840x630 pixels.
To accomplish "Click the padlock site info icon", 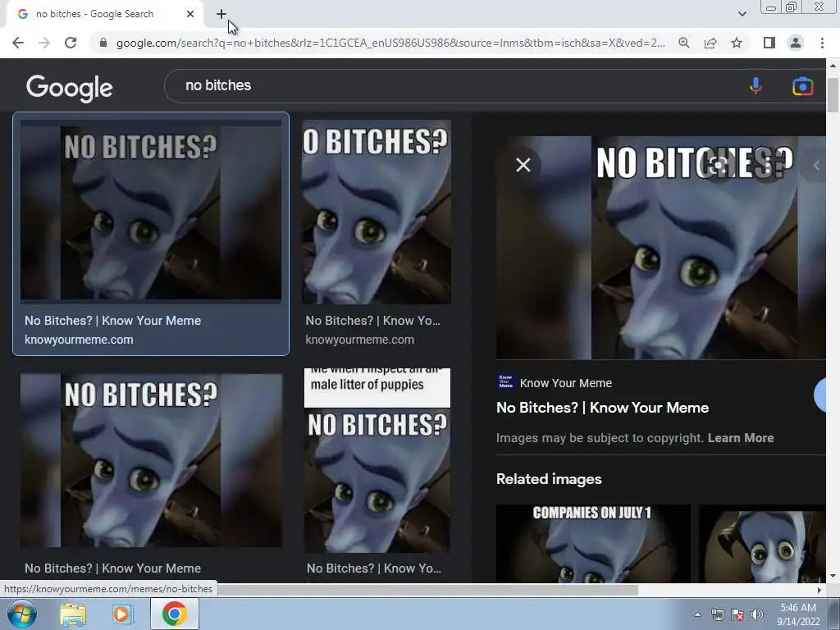I will [x=103, y=43].
